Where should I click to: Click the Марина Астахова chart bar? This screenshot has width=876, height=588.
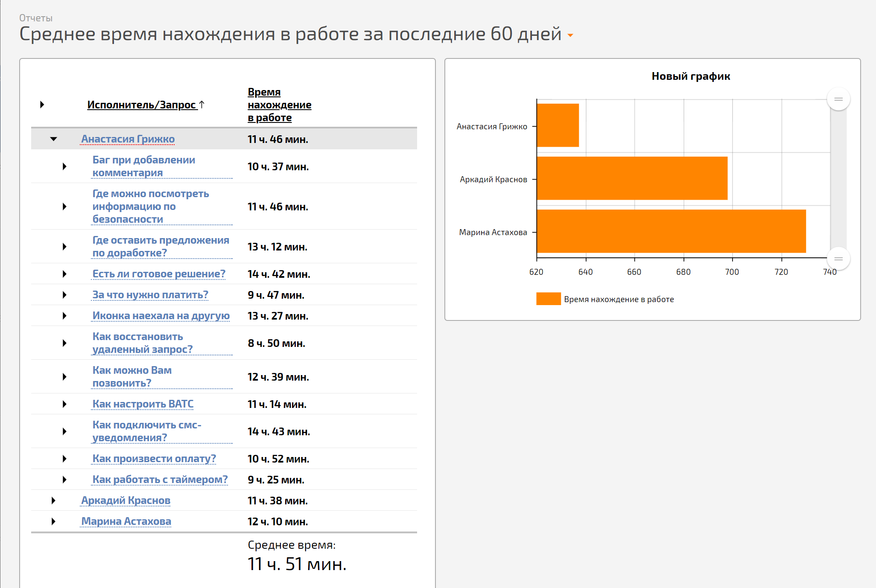pyautogui.click(x=671, y=231)
